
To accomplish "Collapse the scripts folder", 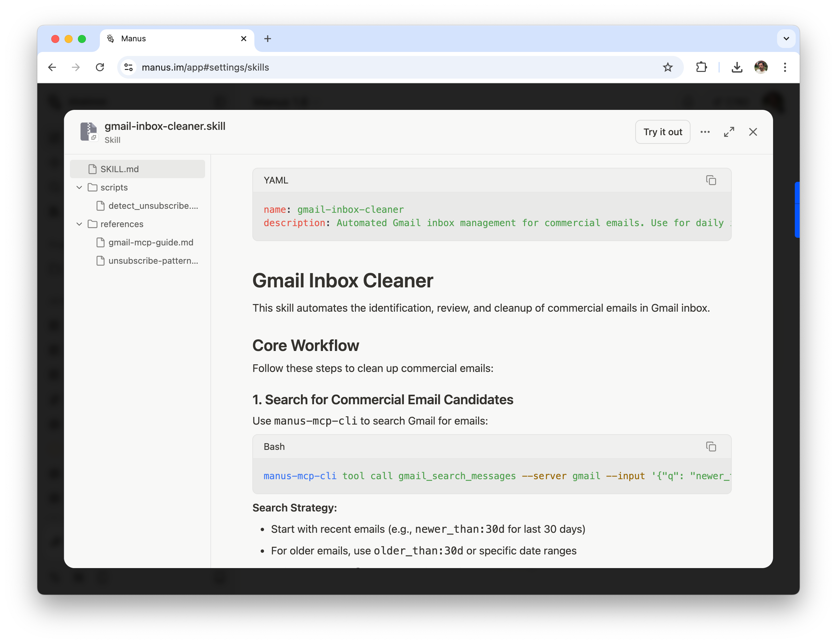I will 79,187.
